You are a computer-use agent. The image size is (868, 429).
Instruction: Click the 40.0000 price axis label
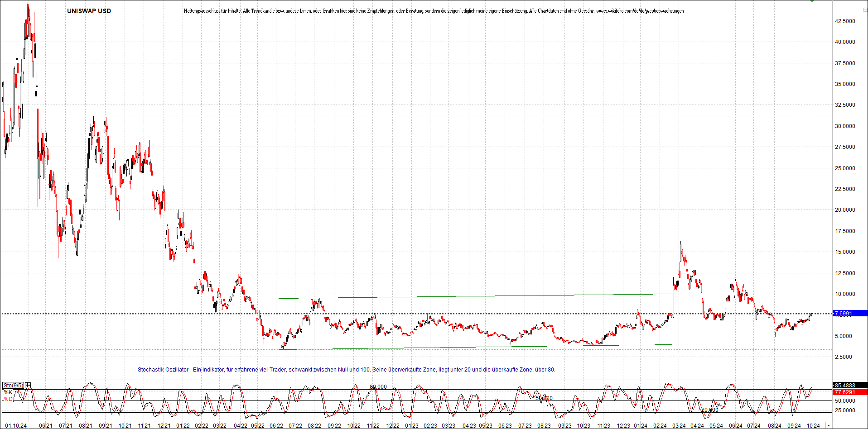click(845, 42)
